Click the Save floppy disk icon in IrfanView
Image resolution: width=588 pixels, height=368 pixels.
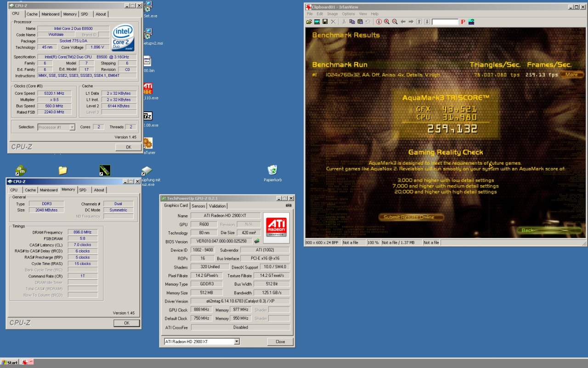point(325,22)
